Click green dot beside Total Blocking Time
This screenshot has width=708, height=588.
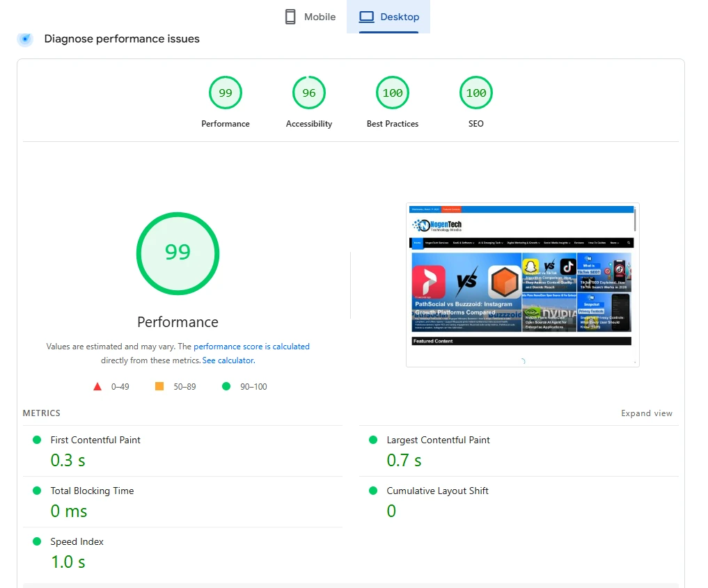(37, 491)
